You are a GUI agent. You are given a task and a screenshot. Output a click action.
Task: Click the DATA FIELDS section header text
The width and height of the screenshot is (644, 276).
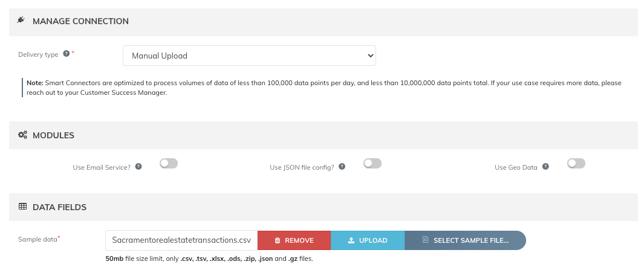click(59, 207)
